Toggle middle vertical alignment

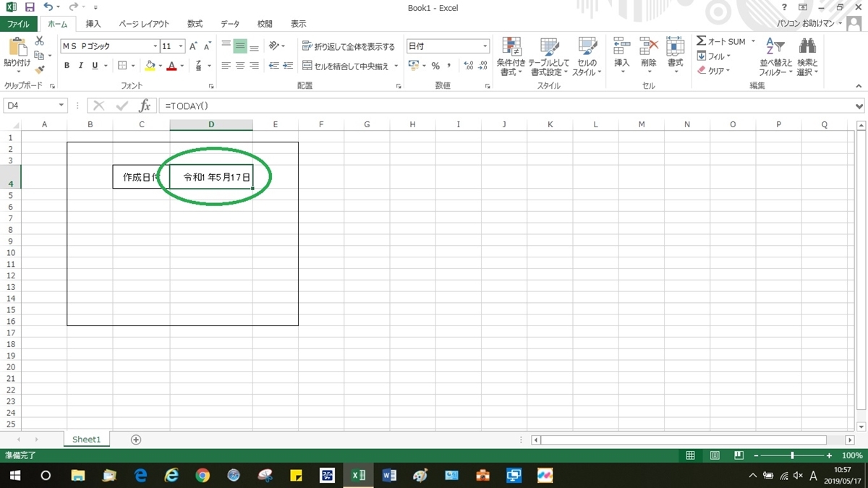(x=240, y=46)
